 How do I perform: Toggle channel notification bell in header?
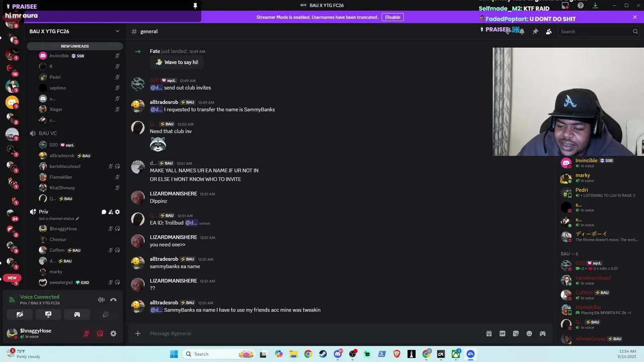point(522,31)
